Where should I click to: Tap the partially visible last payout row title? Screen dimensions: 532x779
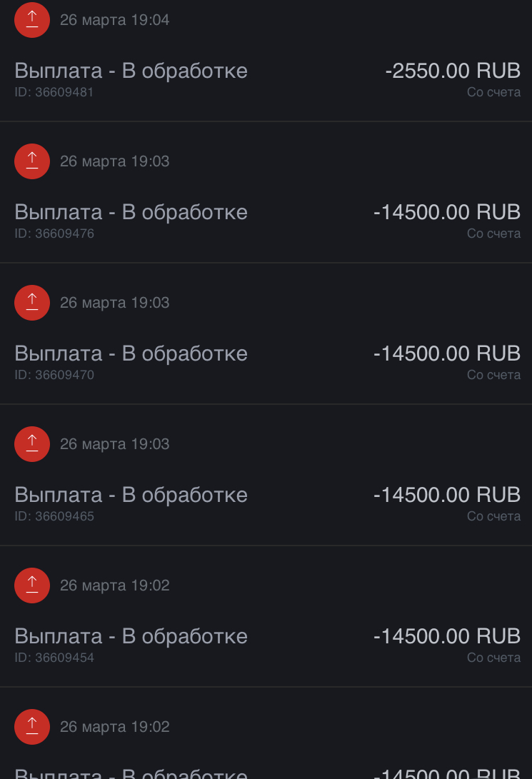[x=131, y=773]
